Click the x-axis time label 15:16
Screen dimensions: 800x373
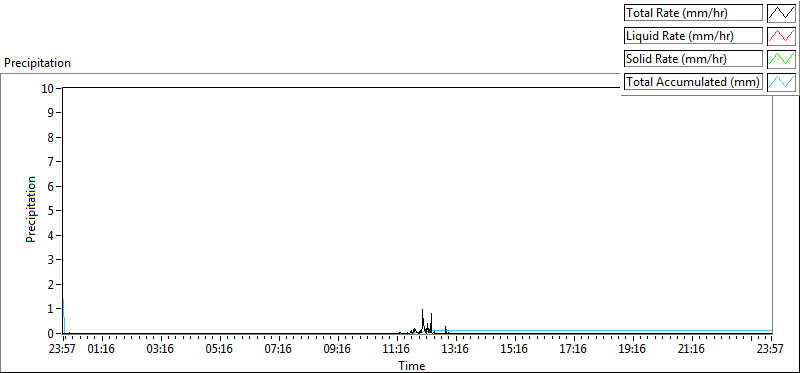(x=515, y=350)
